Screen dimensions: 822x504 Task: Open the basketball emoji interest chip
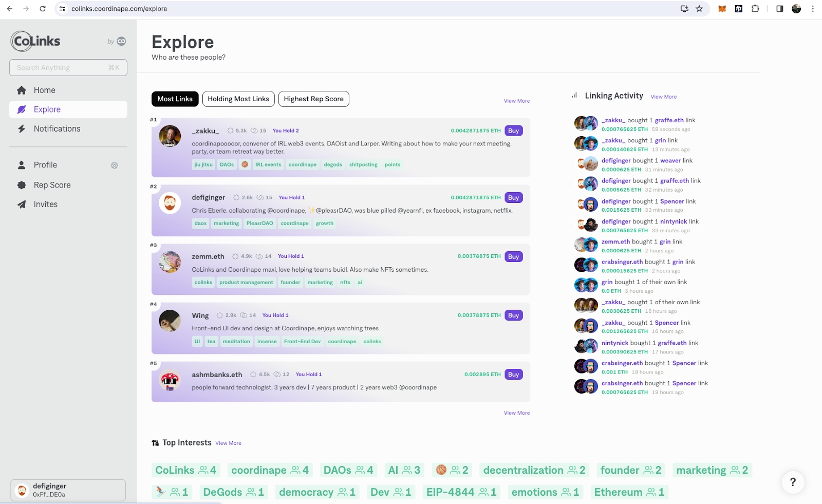tap(452, 470)
